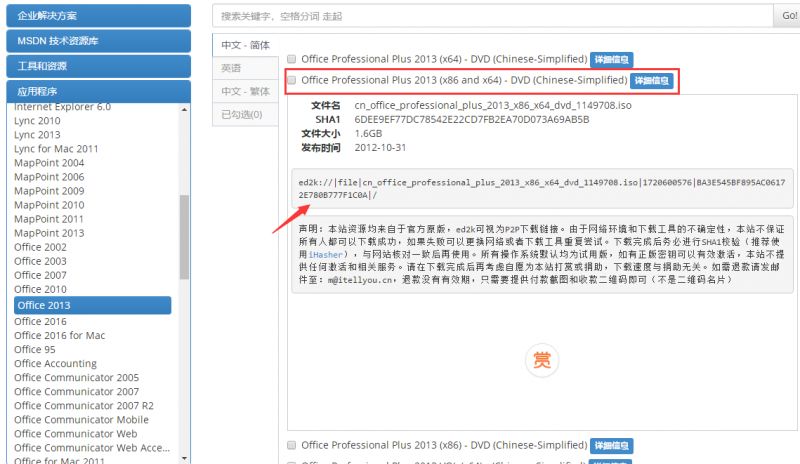Screen dimensions: 800x464
Task: Select Office Accounting entry
Action: (x=56, y=363)
